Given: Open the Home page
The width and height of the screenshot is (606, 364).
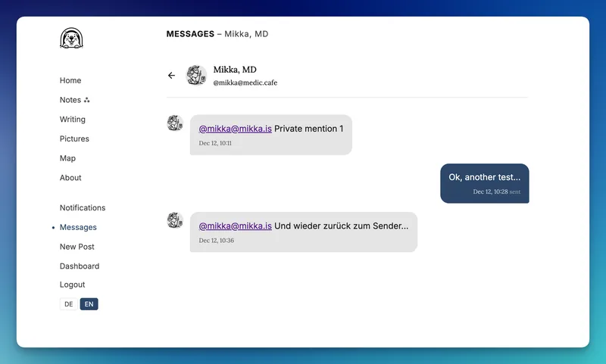Looking at the screenshot, I should tap(70, 80).
